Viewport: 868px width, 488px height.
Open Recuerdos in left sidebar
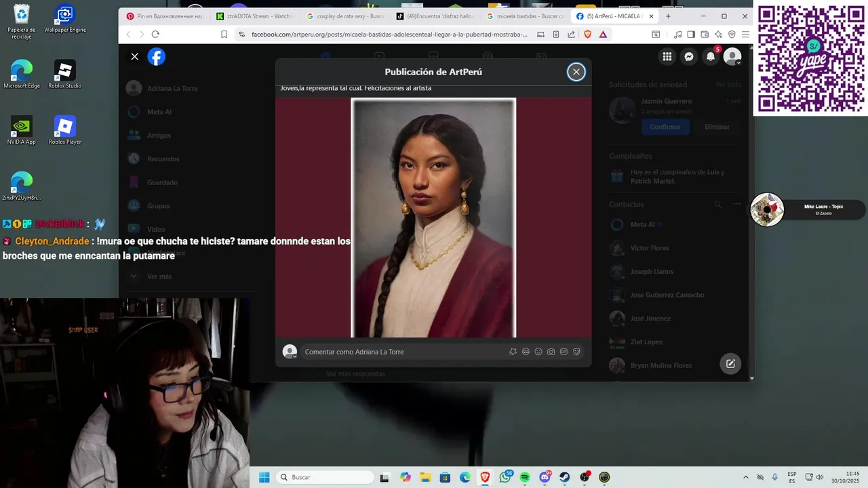pos(163,159)
